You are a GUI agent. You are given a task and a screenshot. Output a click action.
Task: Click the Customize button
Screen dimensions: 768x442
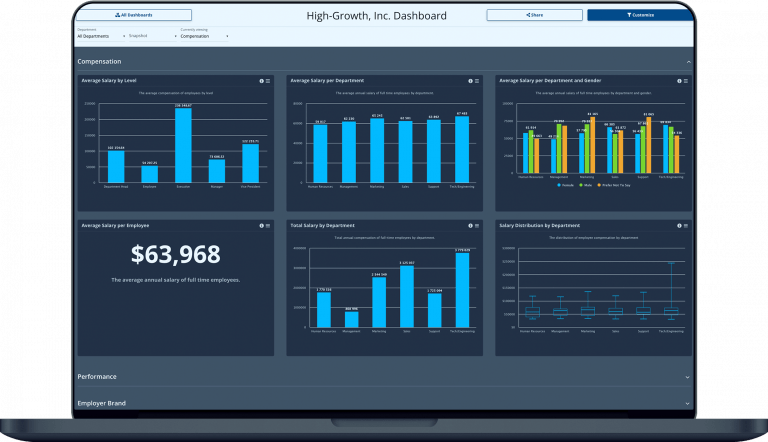point(637,16)
